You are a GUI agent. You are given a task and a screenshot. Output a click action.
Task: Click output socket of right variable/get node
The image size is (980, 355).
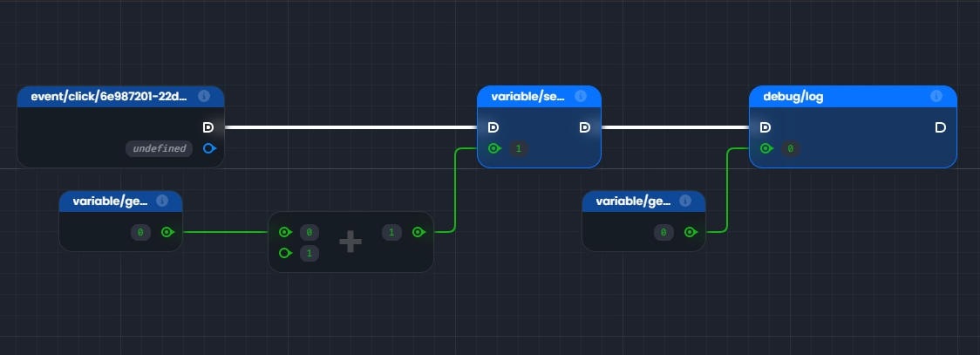tap(691, 233)
